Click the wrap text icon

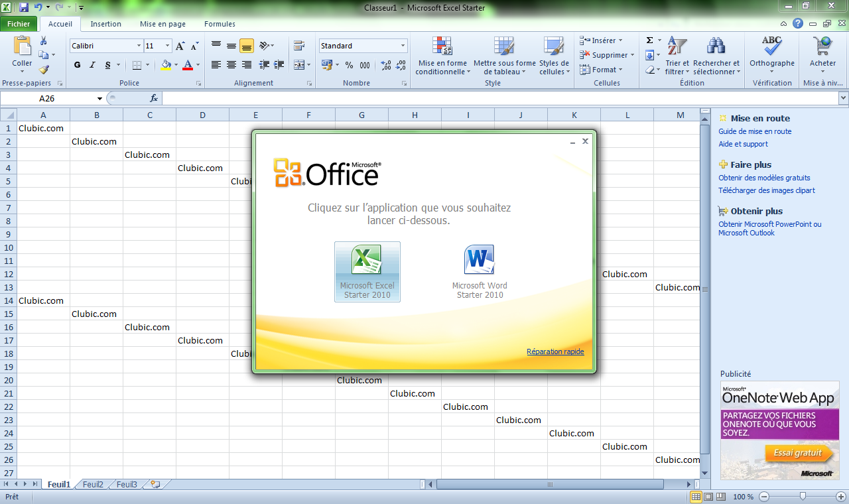pos(299,46)
